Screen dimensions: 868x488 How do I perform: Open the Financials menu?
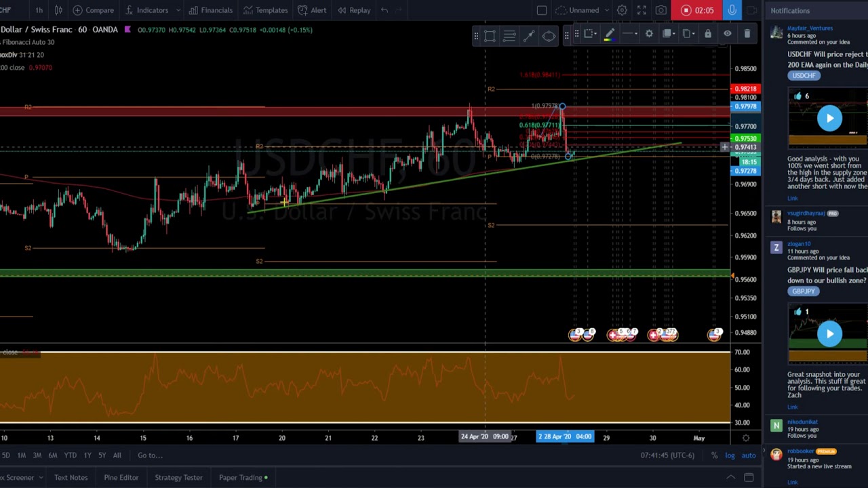211,10
